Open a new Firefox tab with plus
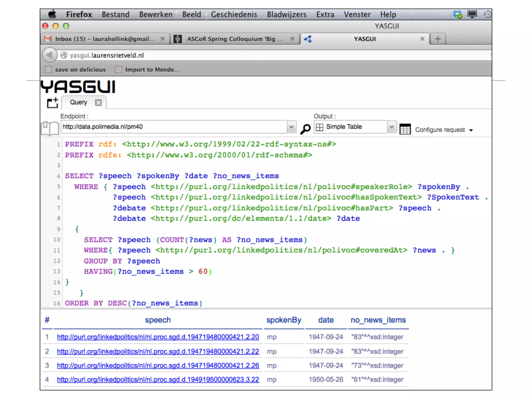This screenshot has width=532, height=399. (438, 39)
